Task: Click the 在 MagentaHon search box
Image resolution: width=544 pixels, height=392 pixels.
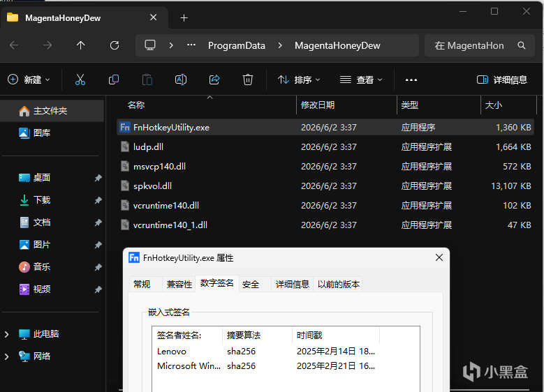Action: (x=480, y=45)
